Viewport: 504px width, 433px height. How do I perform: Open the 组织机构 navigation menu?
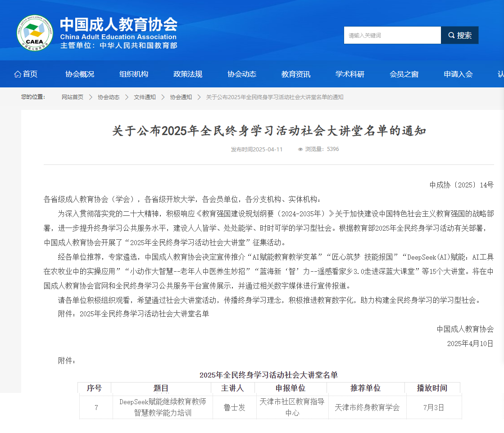134,74
